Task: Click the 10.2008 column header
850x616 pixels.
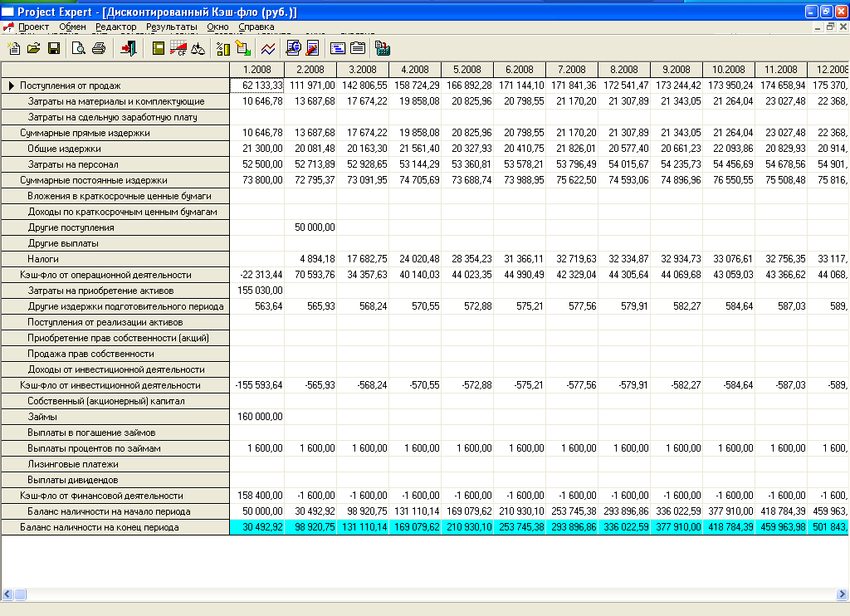Action: [x=728, y=70]
